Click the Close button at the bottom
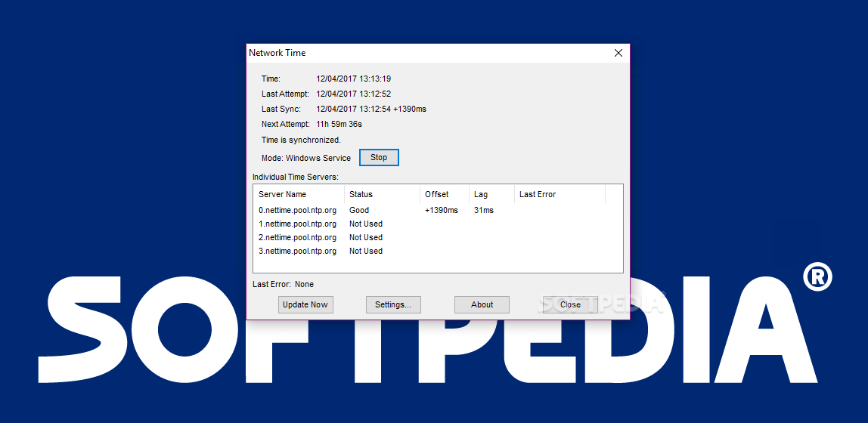The height and width of the screenshot is (423, 868). (x=570, y=304)
